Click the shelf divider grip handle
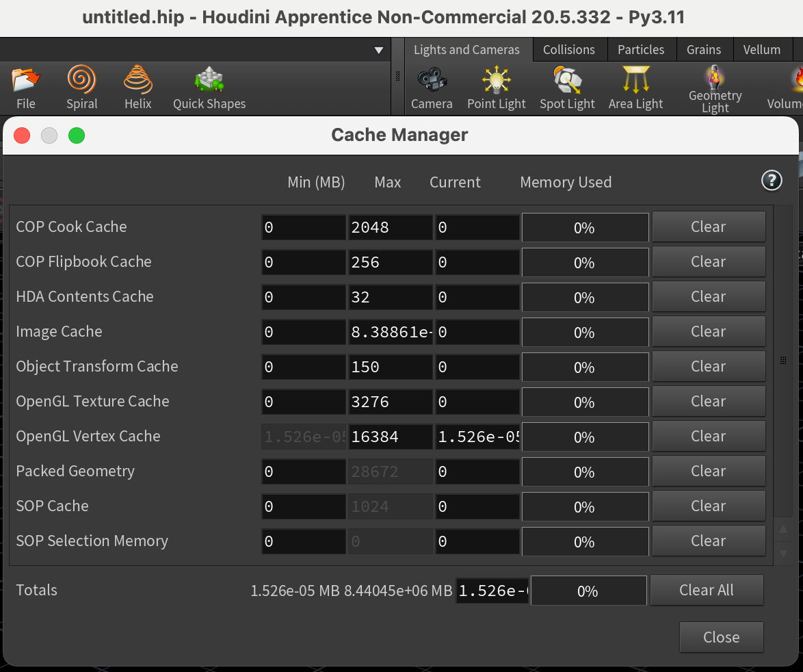Screen dimensions: 803x672 pyautogui.click(x=397, y=77)
